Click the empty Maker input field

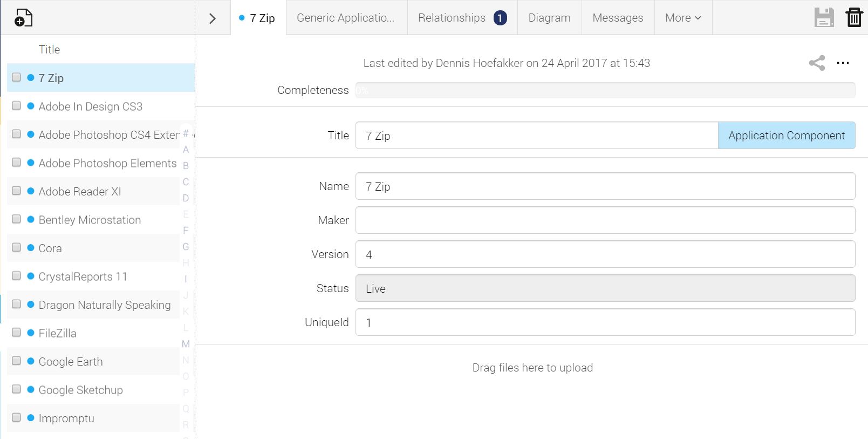(x=605, y=220)
